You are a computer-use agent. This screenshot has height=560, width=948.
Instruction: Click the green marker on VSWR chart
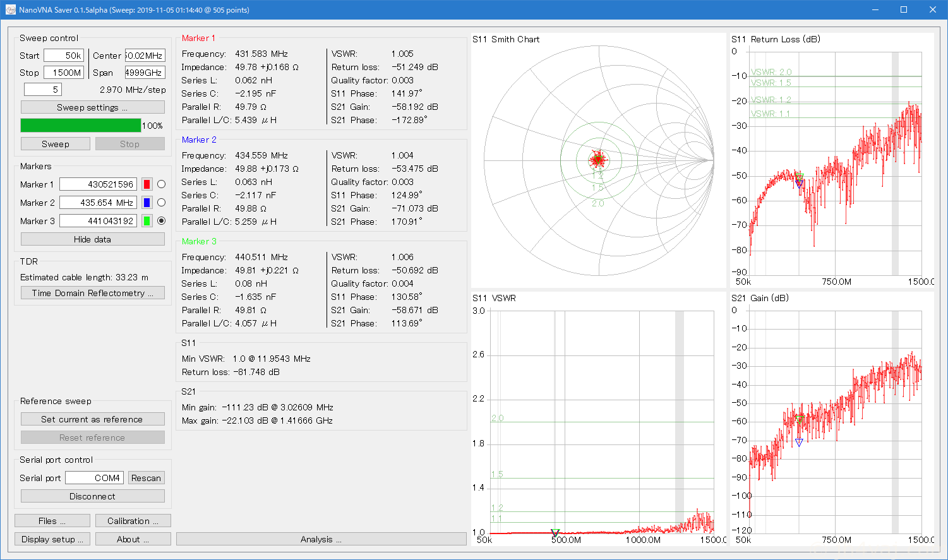coord(555,533)
